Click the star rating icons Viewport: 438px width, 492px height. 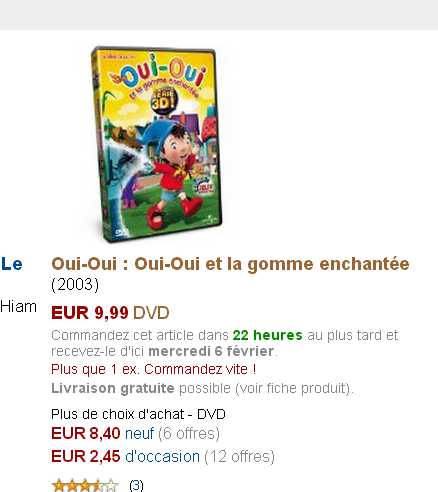[85, 485]
